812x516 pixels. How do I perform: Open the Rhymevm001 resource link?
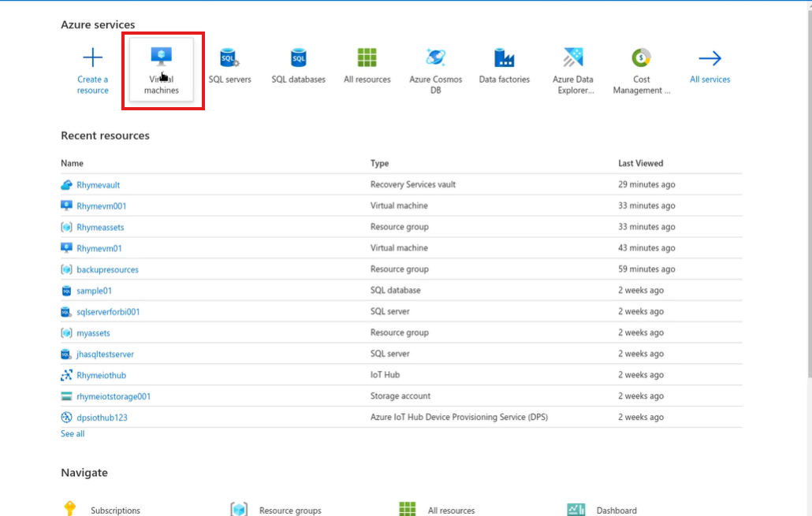(x=102, y=206)
